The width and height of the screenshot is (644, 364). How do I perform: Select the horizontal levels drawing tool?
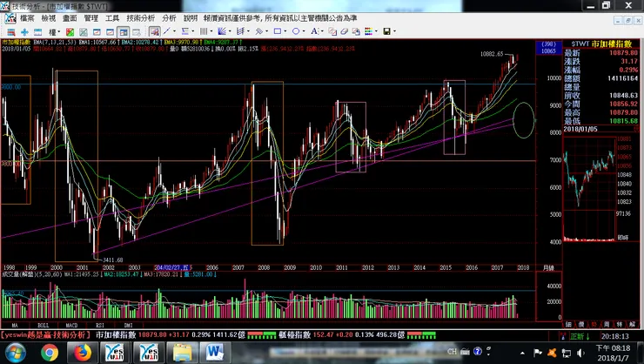(185, 31)
